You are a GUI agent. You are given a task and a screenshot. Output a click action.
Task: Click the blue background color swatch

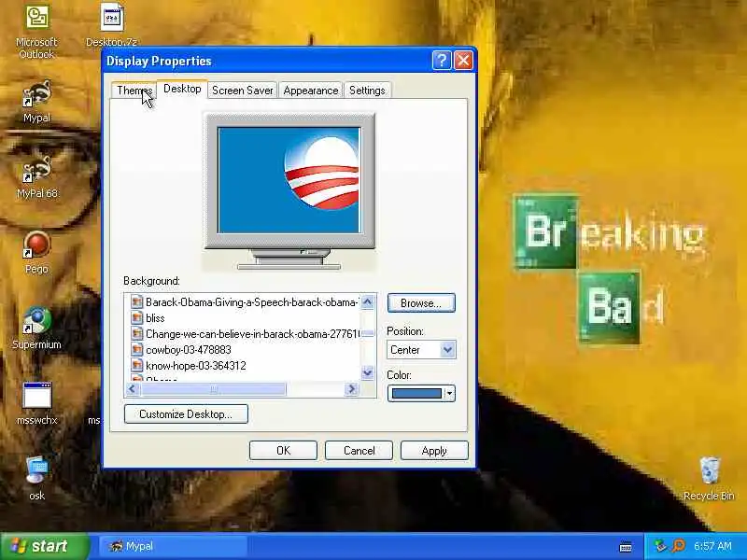pos(416,393)
